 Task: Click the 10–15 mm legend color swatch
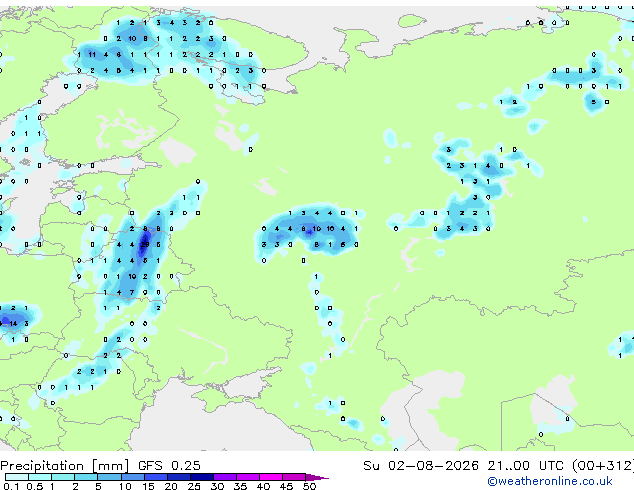point(133,477)
